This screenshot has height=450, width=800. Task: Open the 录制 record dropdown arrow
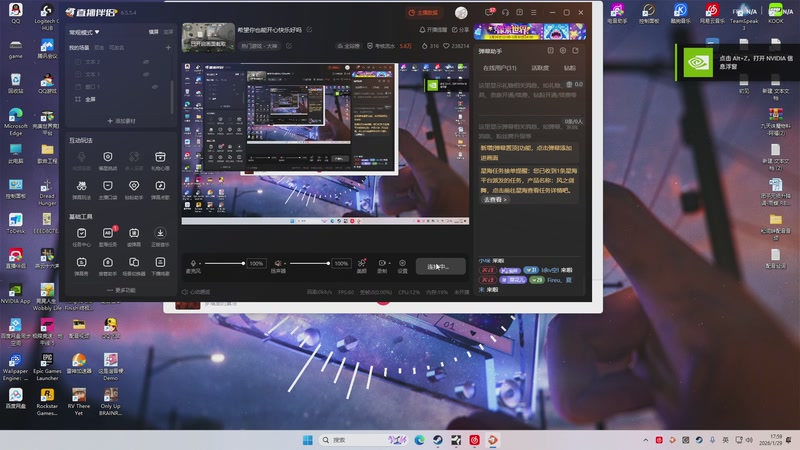[x=389, y=263]
